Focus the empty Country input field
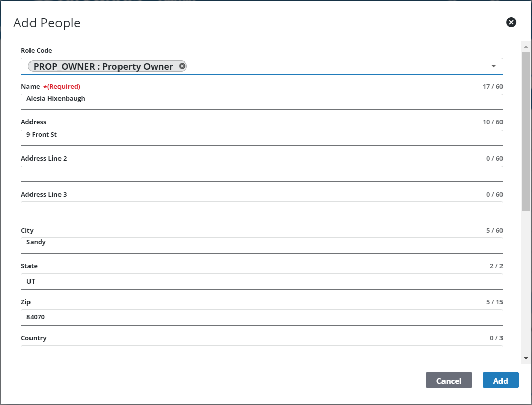The height and width of the screenshot is (405, 532). point(261,353)
